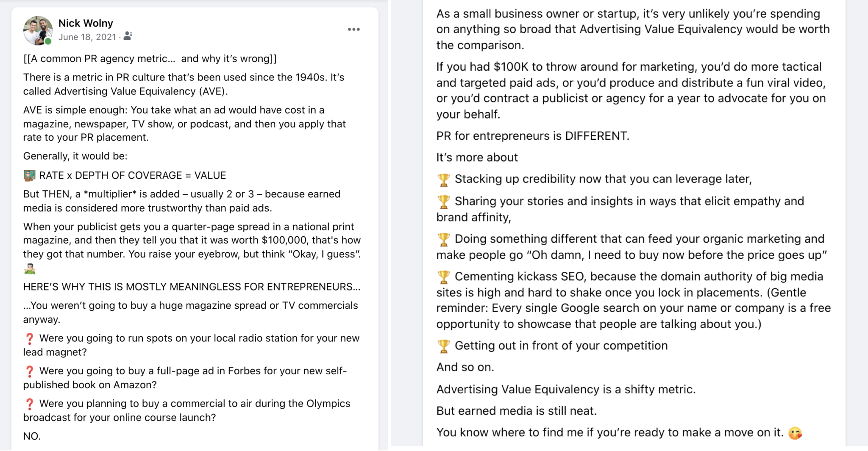Click trophy icon beside 'Getting out in front'
The height and width of the screenshot is (451, 868).
point(443,346)
